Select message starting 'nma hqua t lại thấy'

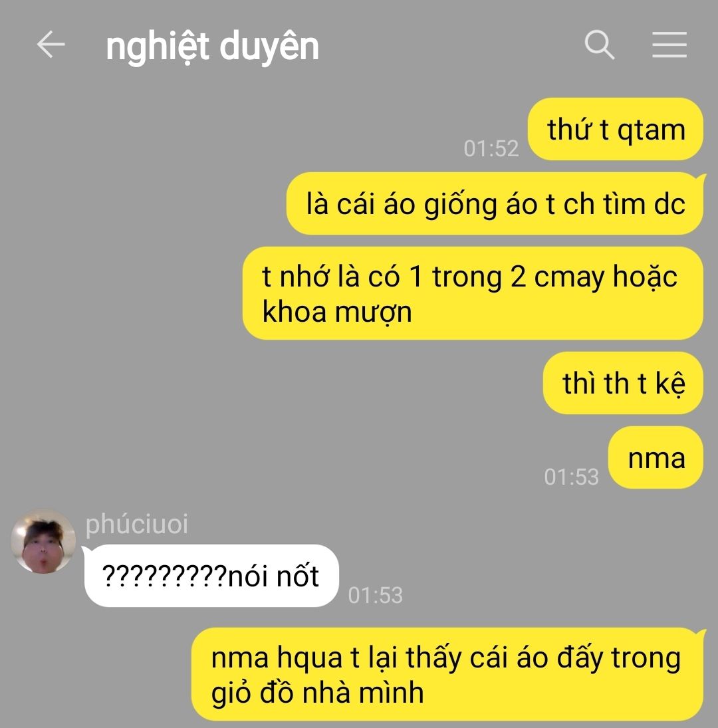coord(447,675)
